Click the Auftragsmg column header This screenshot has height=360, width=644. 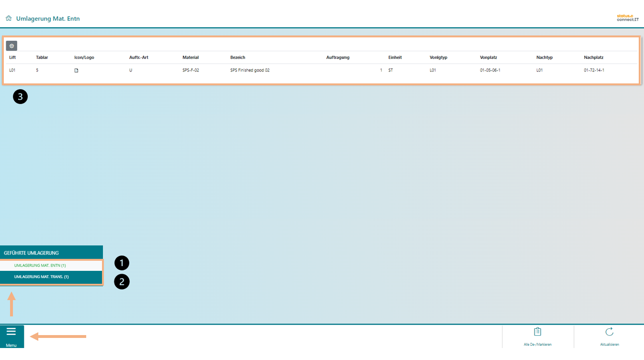pos(338,58)
